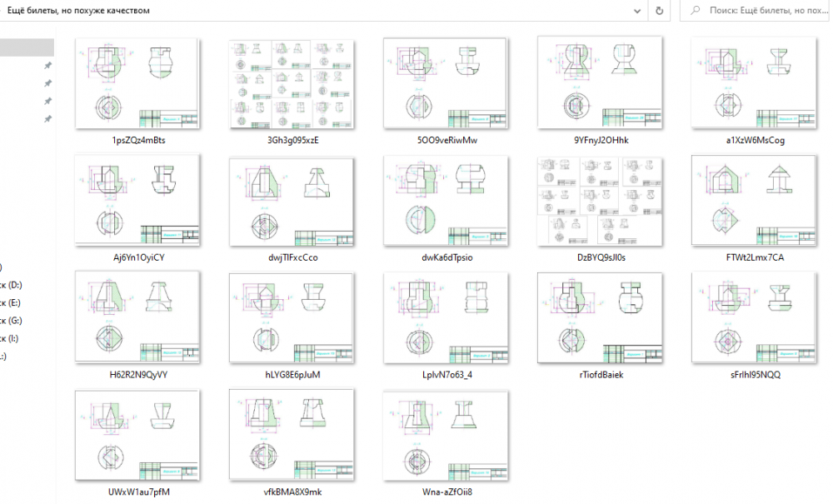Viewport: 833px width, 504px height.
Task: Click the file name hLYG8E6pJuM
Action: (292, 375)
